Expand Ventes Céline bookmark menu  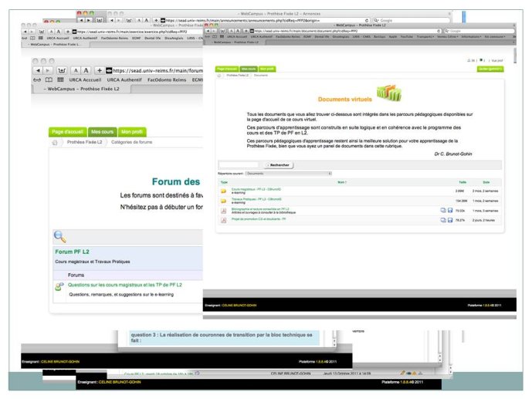click(447, 36)
